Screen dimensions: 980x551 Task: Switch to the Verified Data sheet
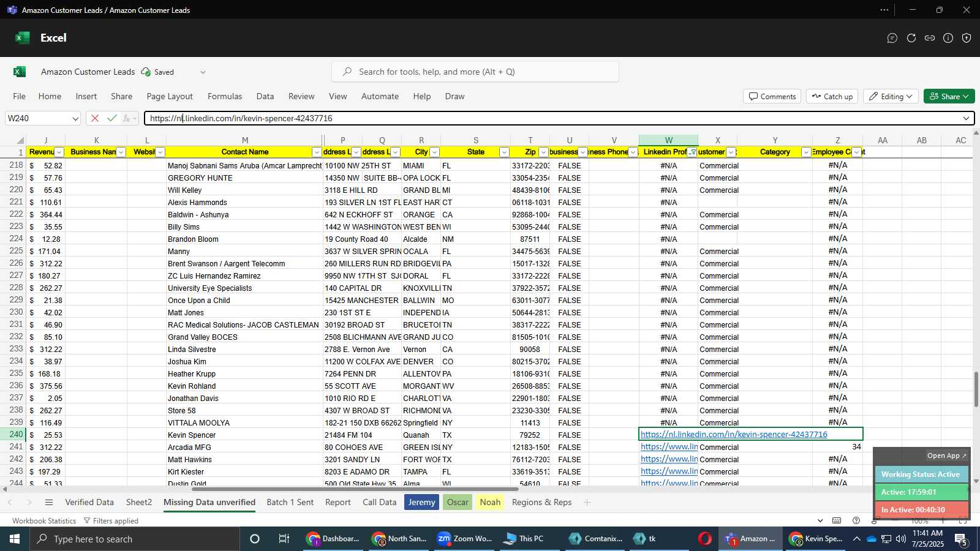tap(89, 503)
